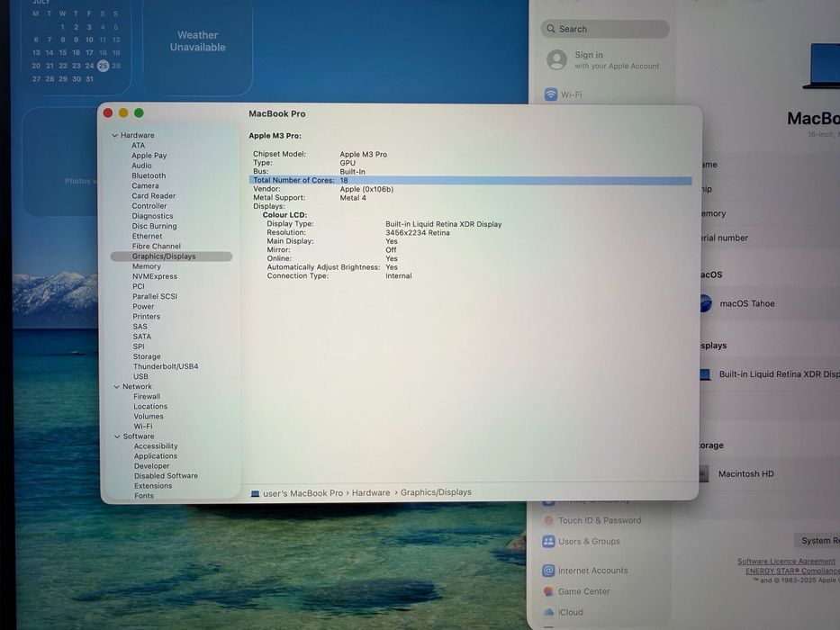The image size is (840, 630).
Task: Click the macOS Tahoe icon in About
Action: pyautogui.click(x=706, y=303)
